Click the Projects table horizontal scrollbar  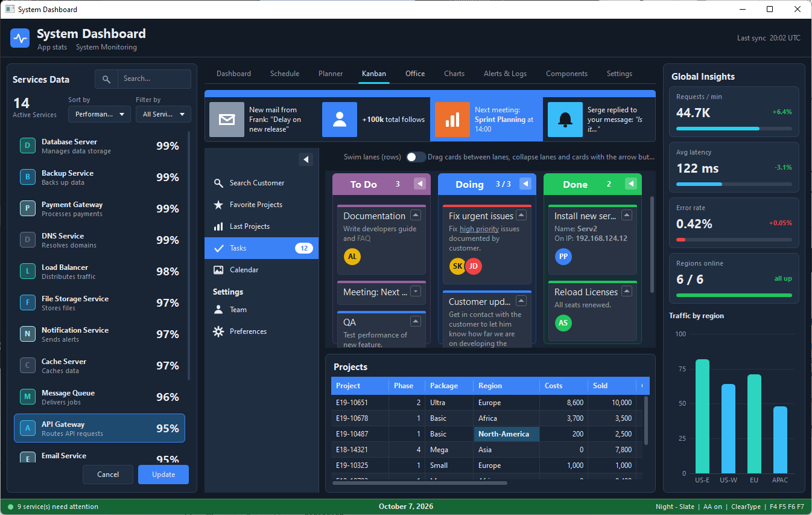421,483
